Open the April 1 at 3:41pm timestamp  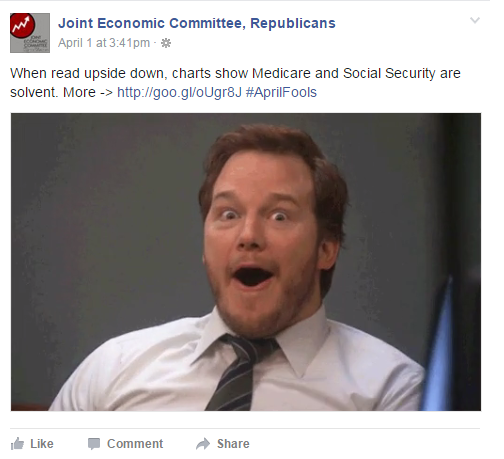(104, 43)
